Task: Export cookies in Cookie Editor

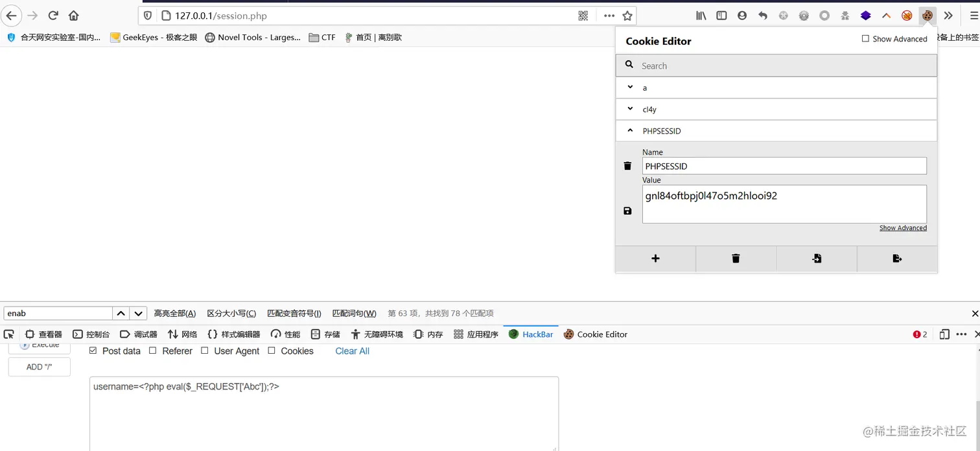Action: coord(897,259)
